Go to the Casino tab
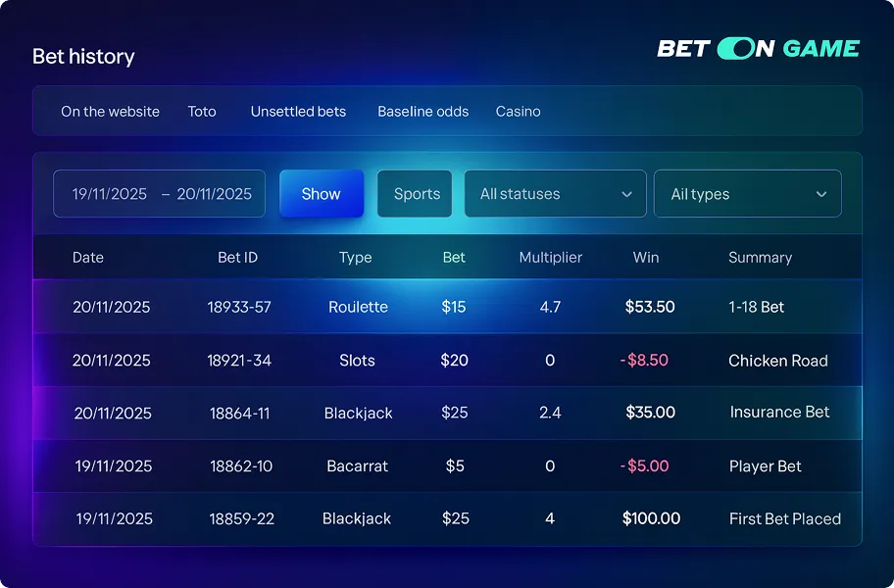894x588 pixels. 518,112
